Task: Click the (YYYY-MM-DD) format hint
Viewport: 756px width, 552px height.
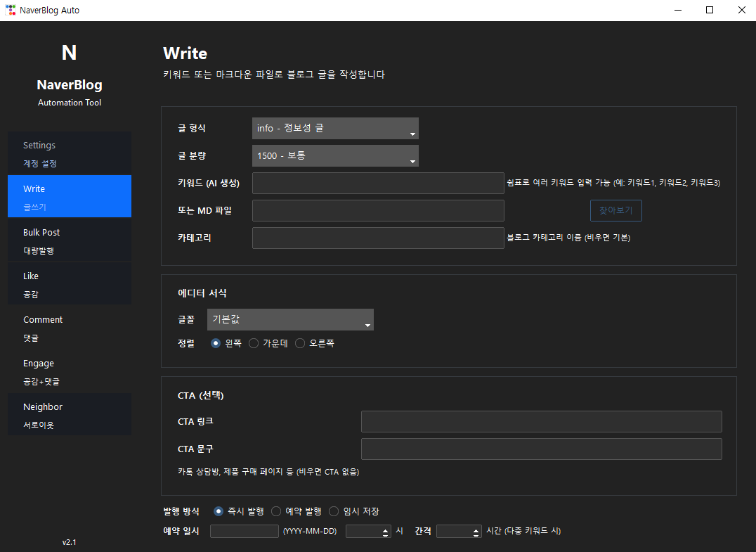Action: click(x=310, y=531)
